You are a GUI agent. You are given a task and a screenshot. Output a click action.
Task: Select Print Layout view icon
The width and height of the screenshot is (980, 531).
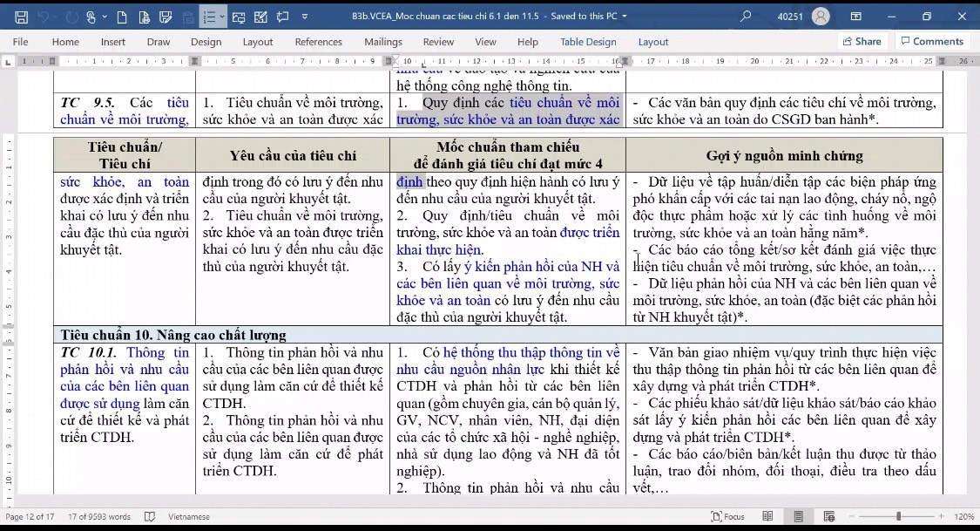798,517
